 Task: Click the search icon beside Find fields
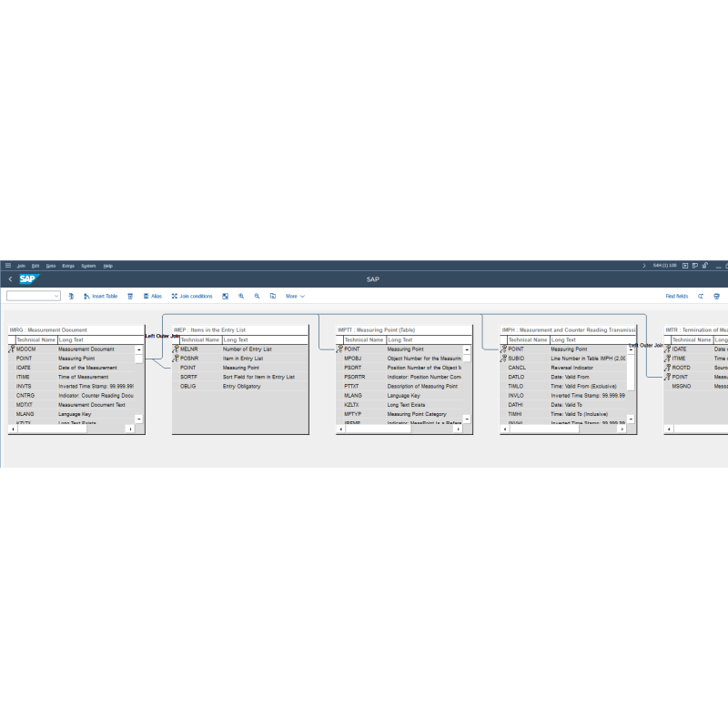(701, 296)
